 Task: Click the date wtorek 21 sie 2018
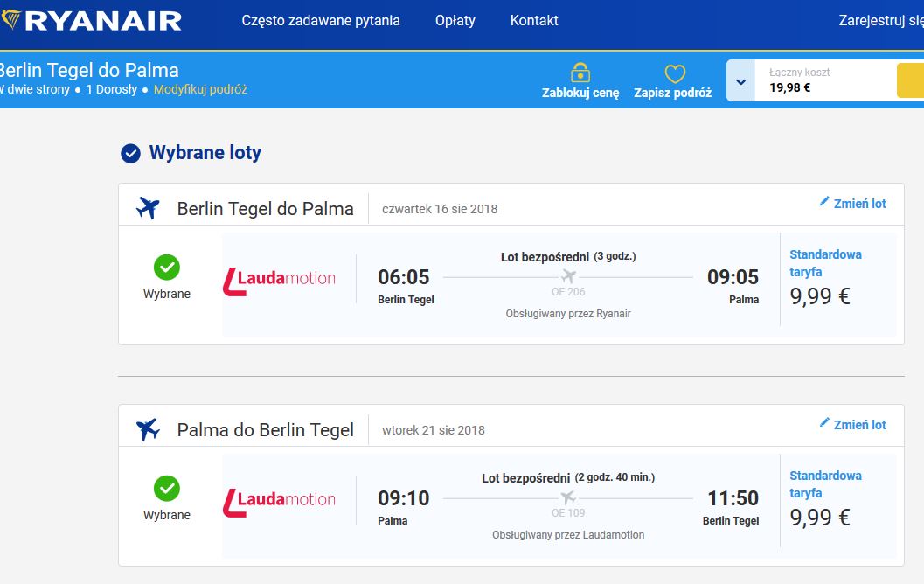pos(433,430)
